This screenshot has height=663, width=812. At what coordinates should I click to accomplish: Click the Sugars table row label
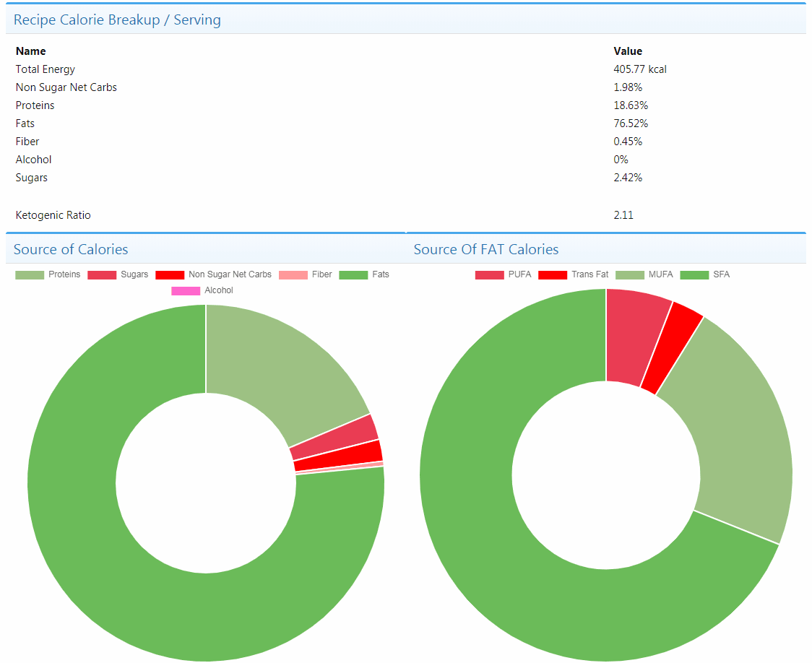(32, 178)
